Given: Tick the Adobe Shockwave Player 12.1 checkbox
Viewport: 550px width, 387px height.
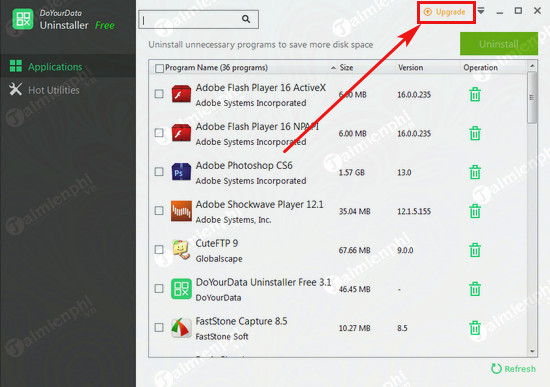Looking at the screenshot, I should click(159, 211).
